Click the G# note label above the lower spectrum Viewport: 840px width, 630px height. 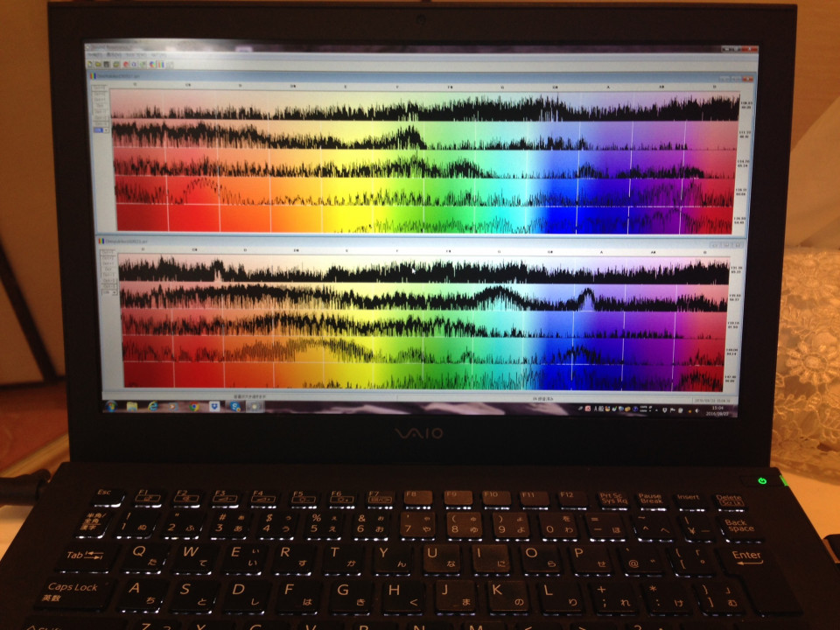point(549,250)
